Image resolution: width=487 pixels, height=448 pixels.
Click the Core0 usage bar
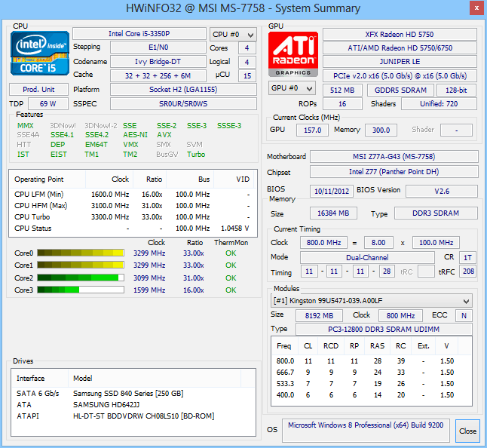[x=81, y=253]
